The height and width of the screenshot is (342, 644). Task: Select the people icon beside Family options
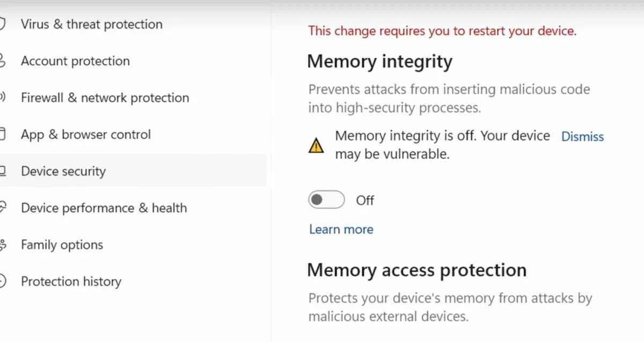pyautogui.click(x=2, y=245)
